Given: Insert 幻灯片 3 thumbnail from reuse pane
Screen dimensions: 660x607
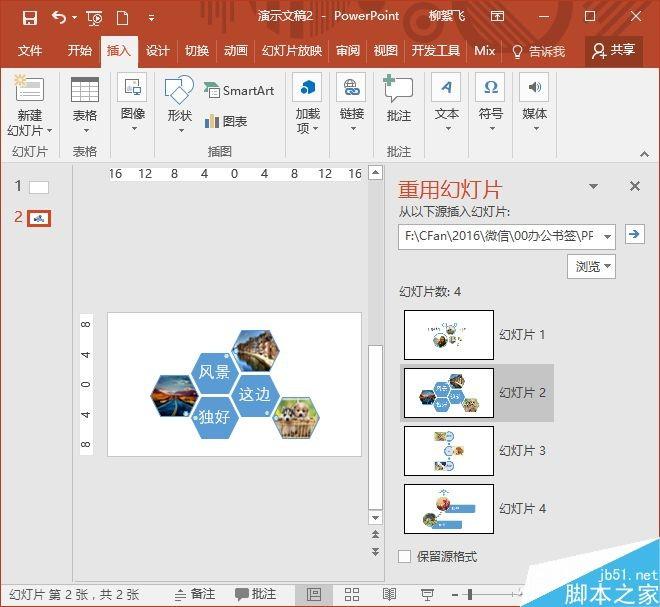Looking at the screenshot, I should coord(448,451).
